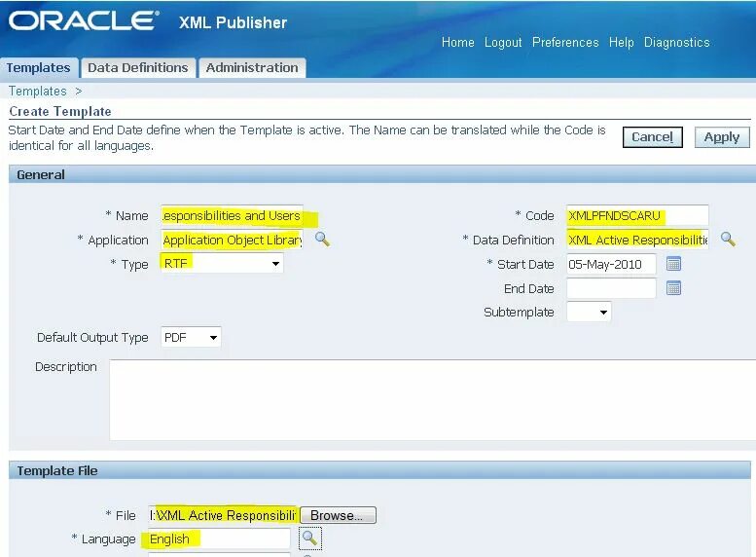Click the Apply button
Screen dimensions: 756x557
[722, 137]
